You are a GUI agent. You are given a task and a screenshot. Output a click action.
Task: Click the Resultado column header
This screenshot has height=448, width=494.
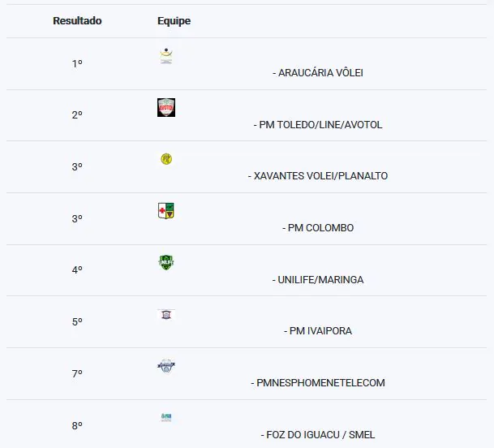coord(77,21)
